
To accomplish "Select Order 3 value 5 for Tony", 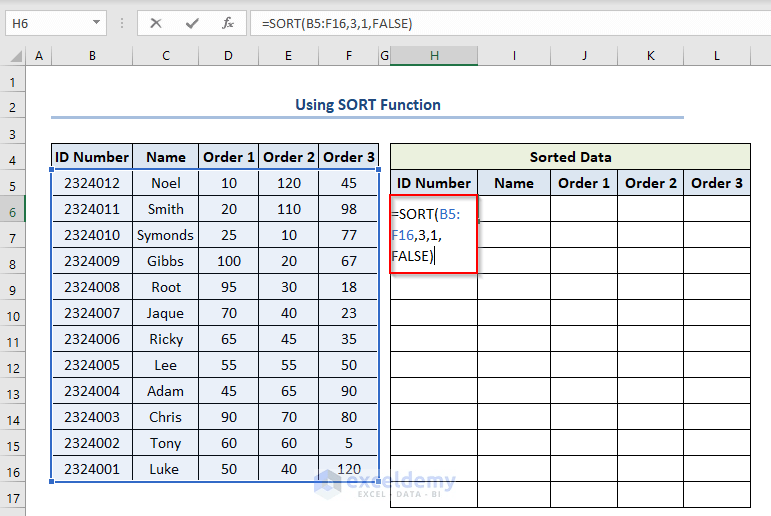I will click(x=349, y=443).
